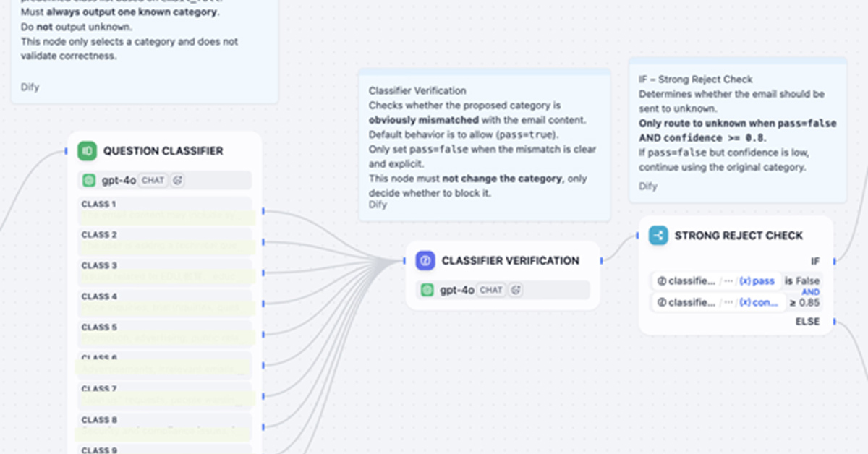This screenshot has width=868, height=454.
Task: Click the retry icon in the Classifier Verification node
Action: coord(514,289)
